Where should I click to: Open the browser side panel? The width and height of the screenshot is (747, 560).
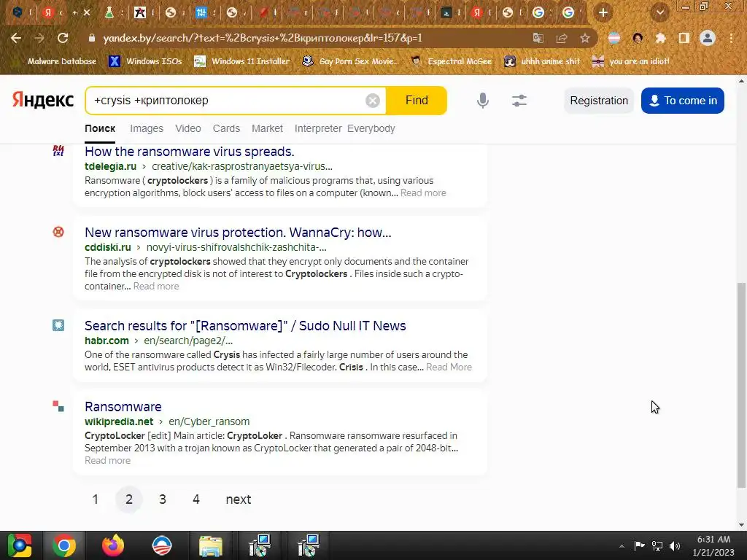point(684,38)
